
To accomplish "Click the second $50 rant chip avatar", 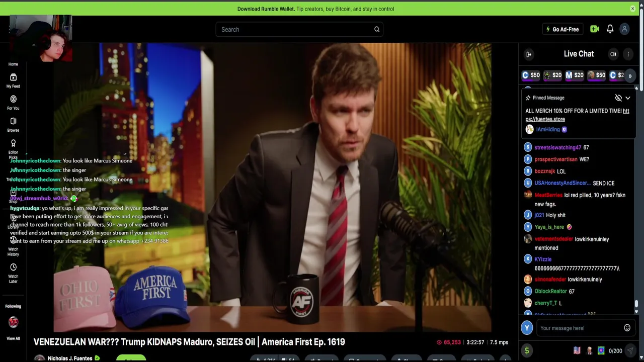I will click(x=591, y=75).
